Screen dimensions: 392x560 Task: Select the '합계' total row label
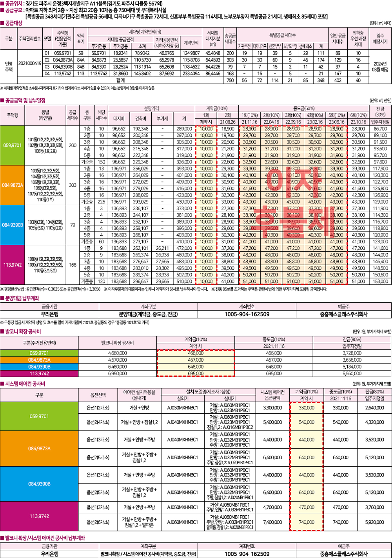coord(121,80)
